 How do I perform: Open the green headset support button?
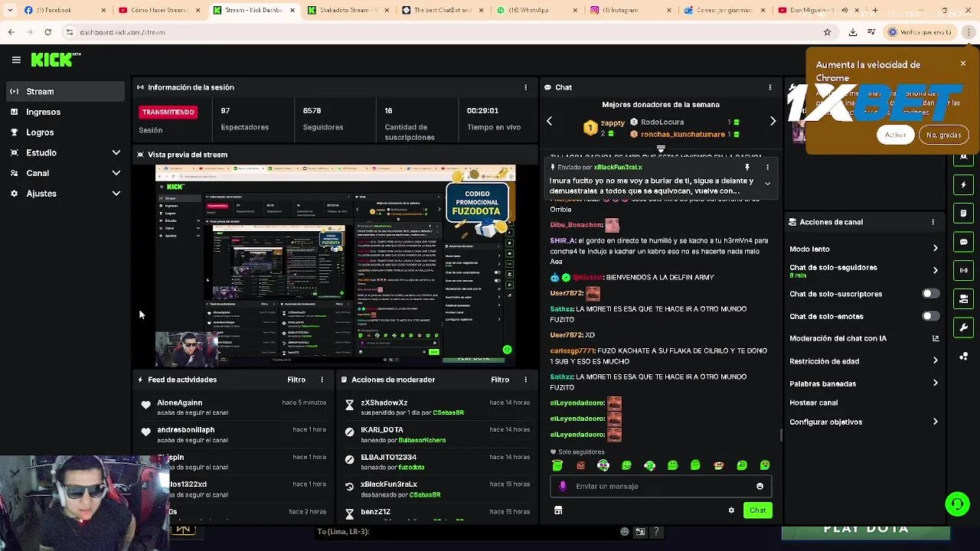tap(957, 504)
